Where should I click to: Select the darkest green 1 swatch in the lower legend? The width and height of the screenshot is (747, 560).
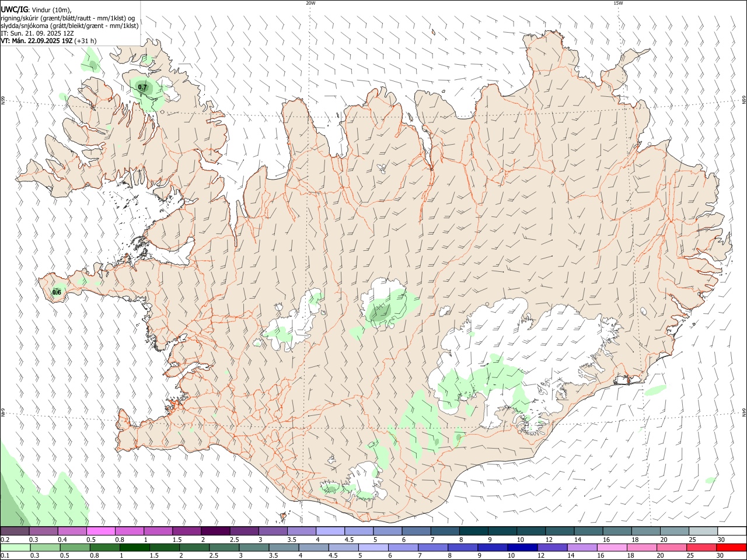coord(134,547)
